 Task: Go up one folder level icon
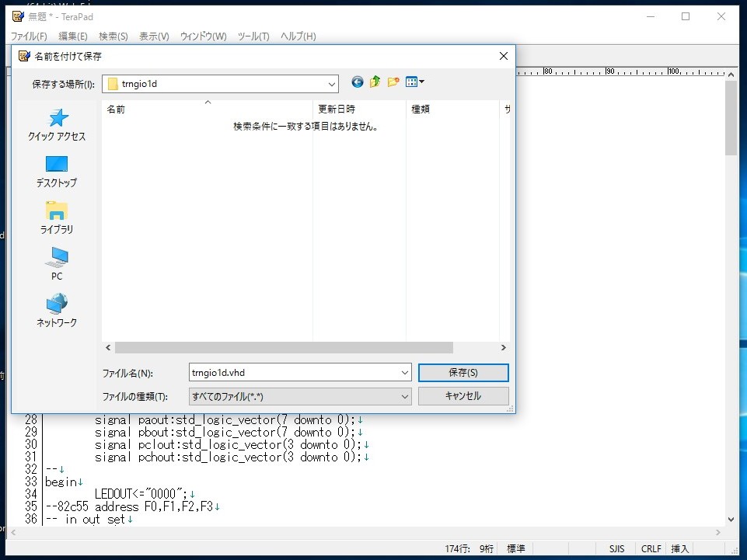[375, 82]
